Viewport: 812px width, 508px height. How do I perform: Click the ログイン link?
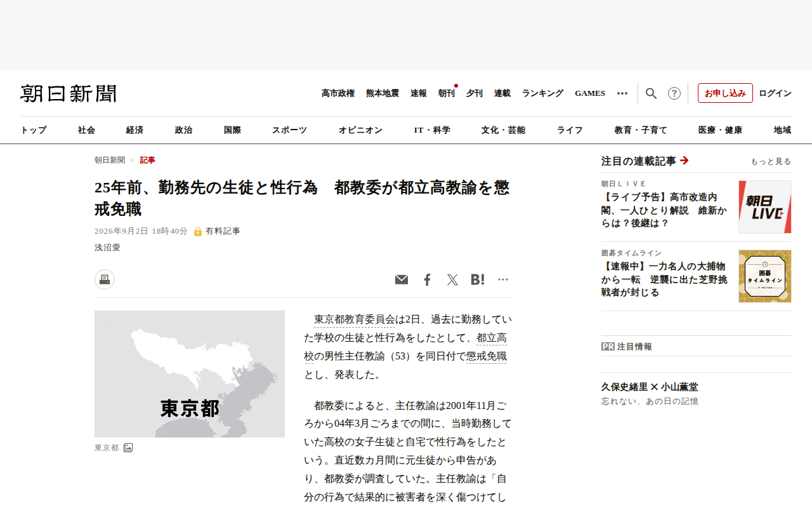[x=775, y=93]
